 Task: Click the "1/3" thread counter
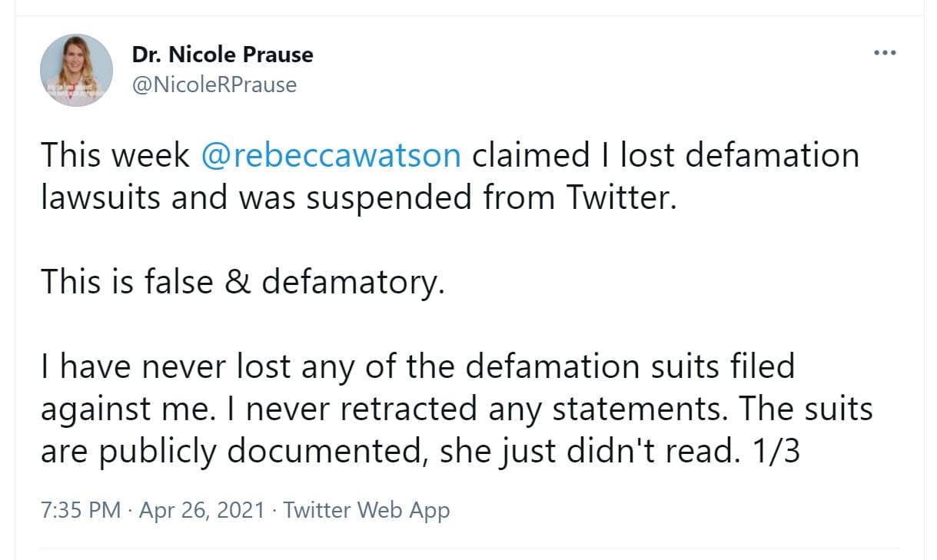(775, 451)
